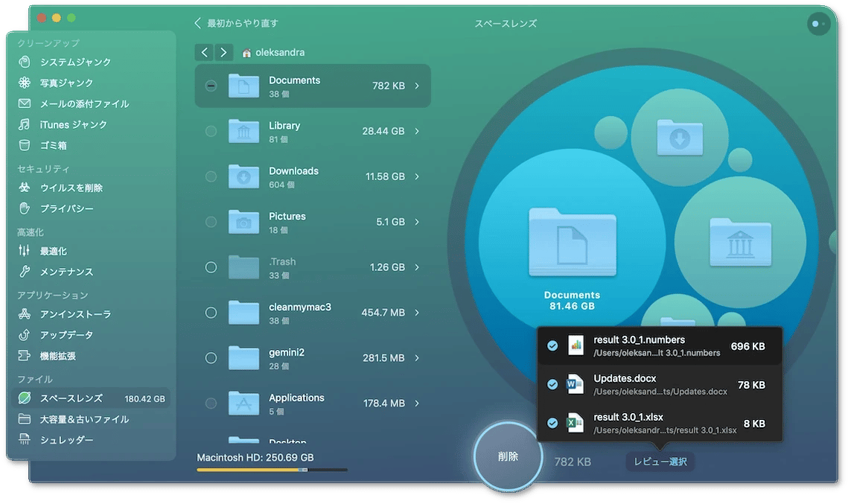Click the Downloads bubble in chart
The height and width of the screenshot is (504, 848).
pyautogui.click(x=680, y=138)
